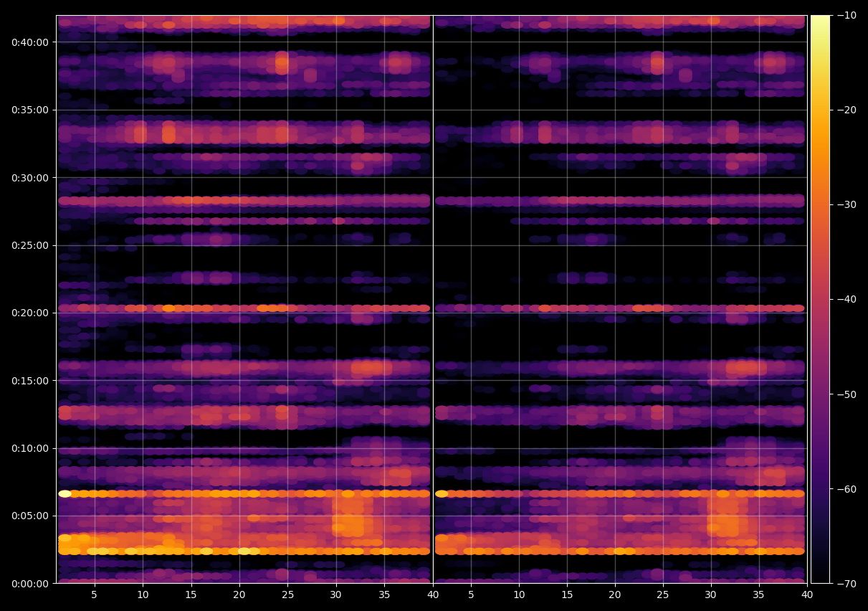Click the −50 colorbar tick label
The height and width of the screenshot is (611, 868).
click(x=846, y=394)
